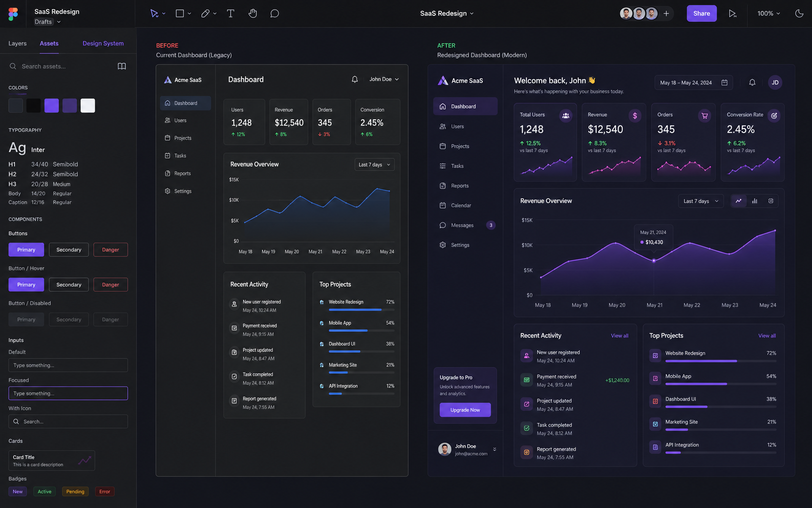Open the assets library book icon

click(122, 66)
